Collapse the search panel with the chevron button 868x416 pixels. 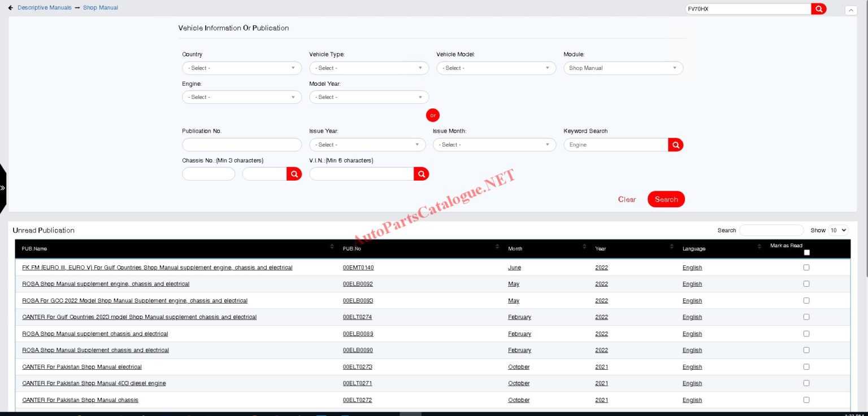(x=850, y=10)
